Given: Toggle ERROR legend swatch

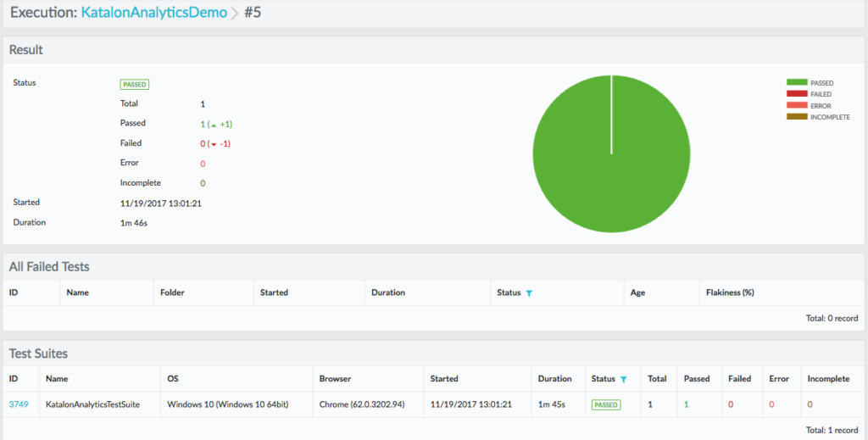Looking at the screenshot, I should tap(797, 105).
